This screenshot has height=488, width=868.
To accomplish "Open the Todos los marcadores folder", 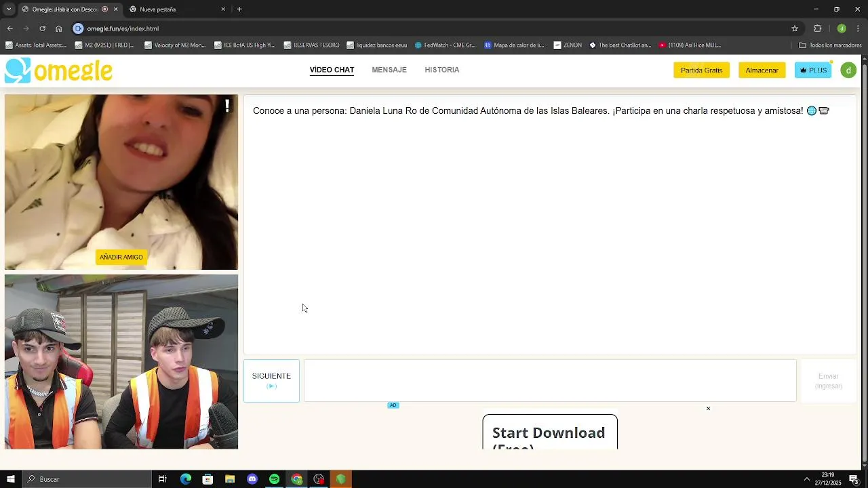I will [830, 45].
